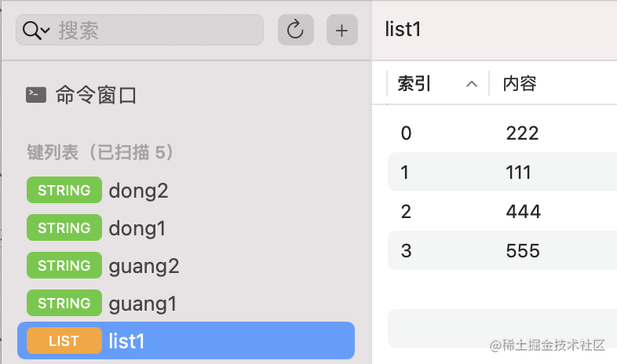This screenshot has height=364, width=617.
Task: Select row with content 555
Action: pos(523,251)
